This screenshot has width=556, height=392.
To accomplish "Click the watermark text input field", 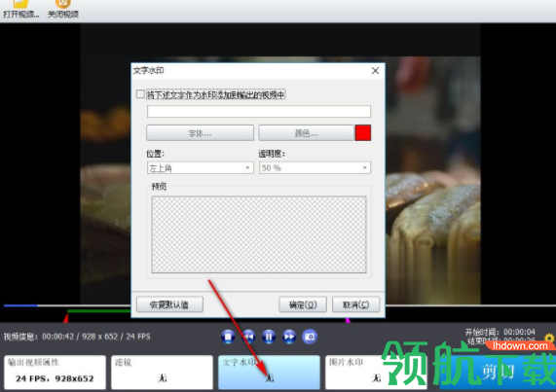I will (x=259, y=111).
